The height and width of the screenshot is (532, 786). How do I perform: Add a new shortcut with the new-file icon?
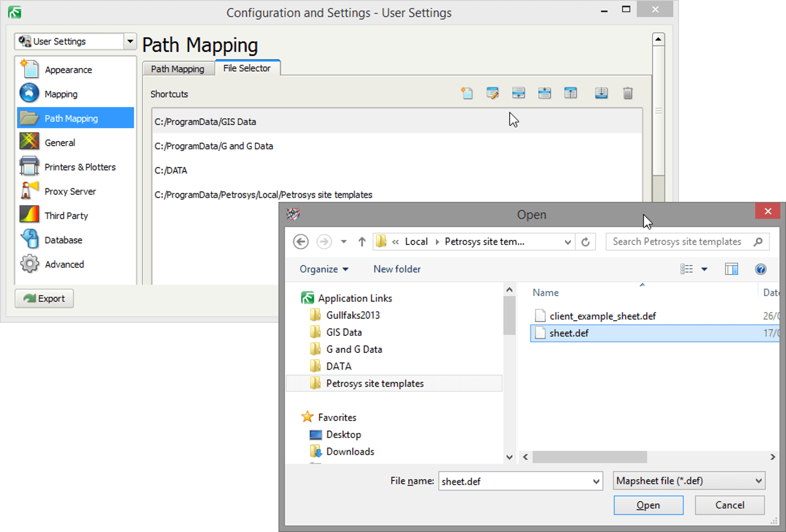tap(467, 93)
